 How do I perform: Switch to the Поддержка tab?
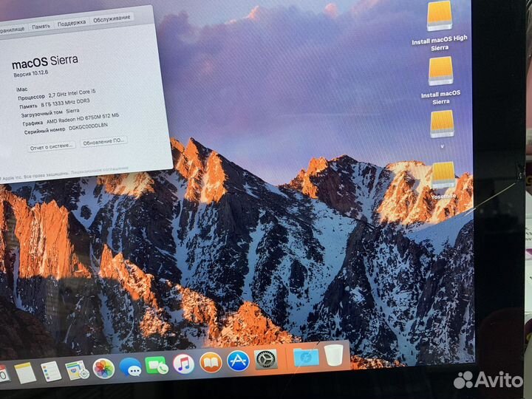(72, 23)
